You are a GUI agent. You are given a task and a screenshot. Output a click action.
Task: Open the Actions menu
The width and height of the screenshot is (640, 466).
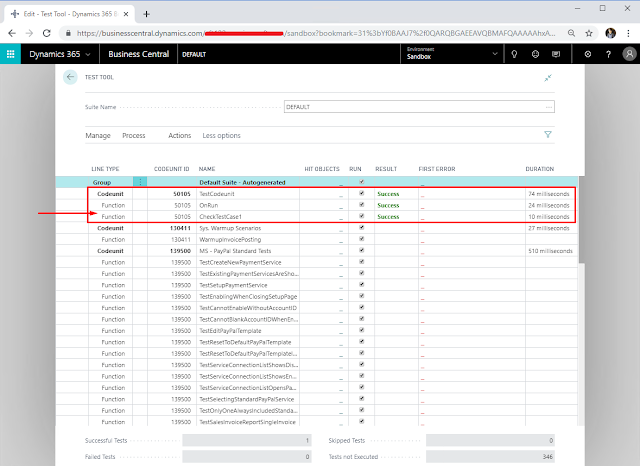point(180,135)
